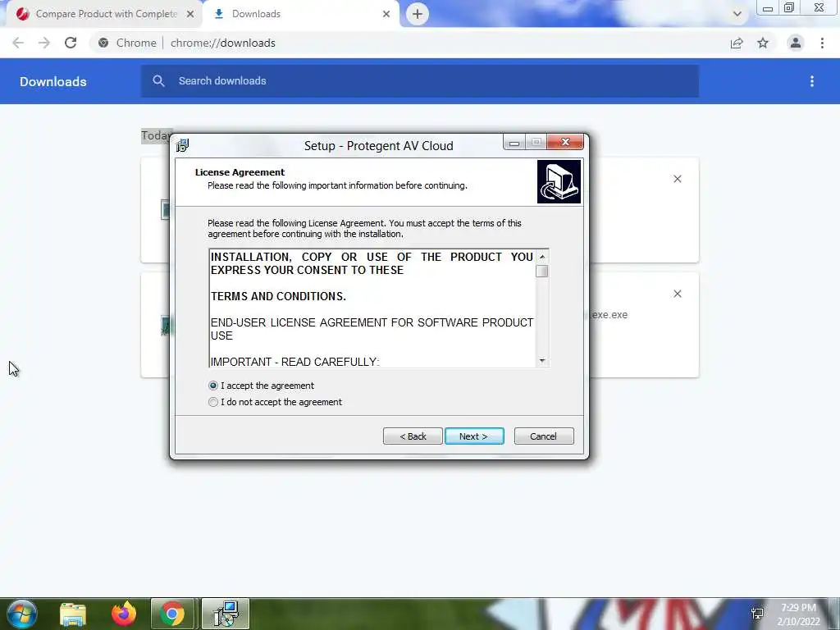Minimize the Setup dialog window
840x630 pixels.
pos(514,142)
